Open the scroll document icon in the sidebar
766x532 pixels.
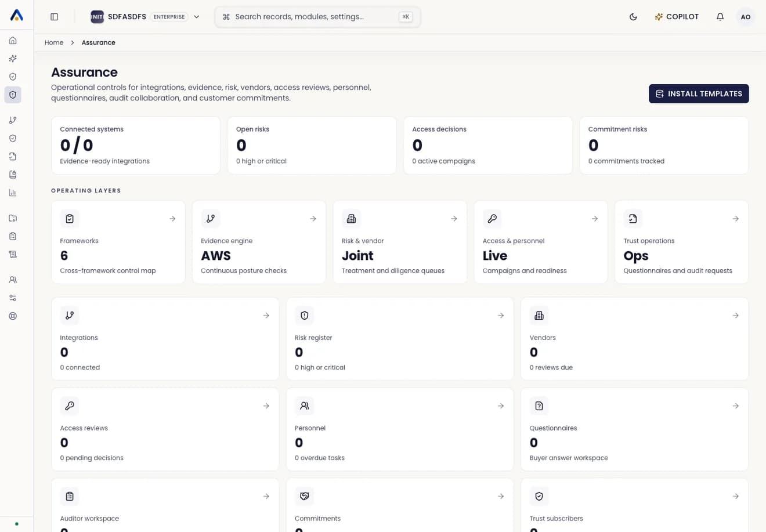(13, 254)
